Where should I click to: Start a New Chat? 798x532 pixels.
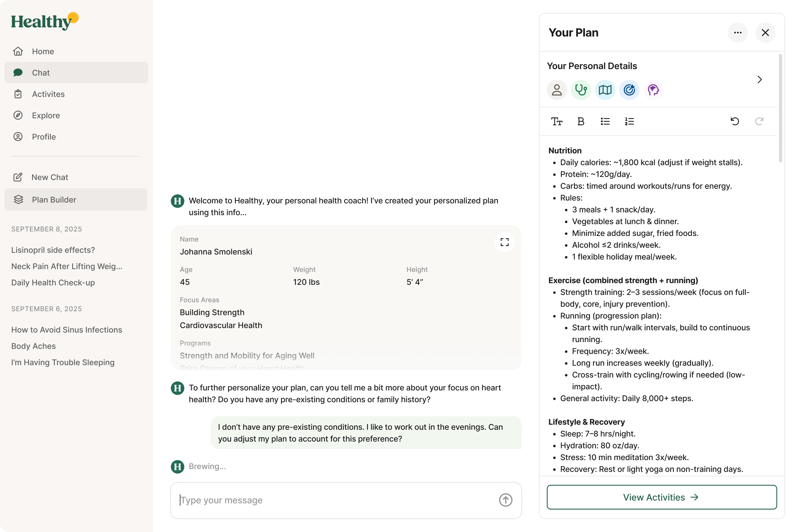click(x=76, y=177)
